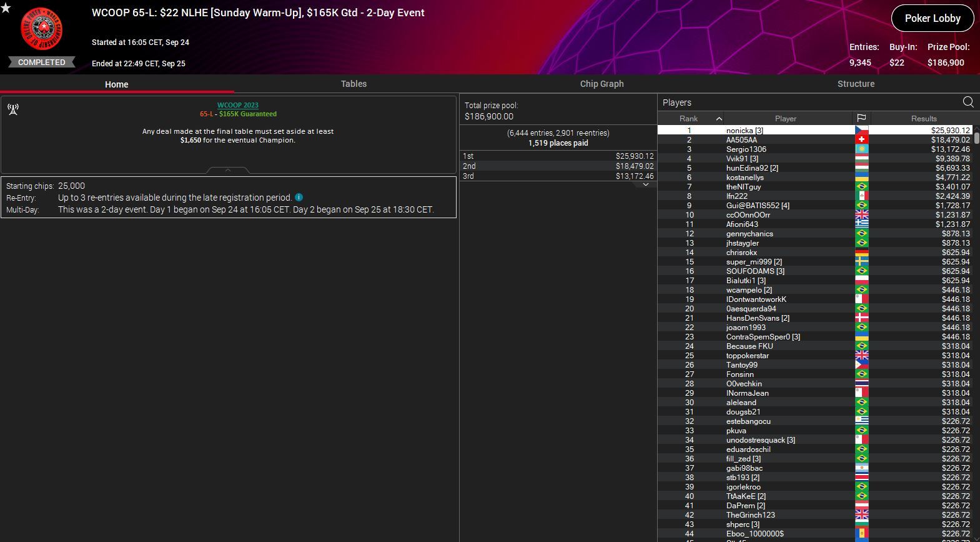This screenshot has width=980, height=542.
Task: Select player ContraSpemSper0 [3]
Action: click(763, 336)
